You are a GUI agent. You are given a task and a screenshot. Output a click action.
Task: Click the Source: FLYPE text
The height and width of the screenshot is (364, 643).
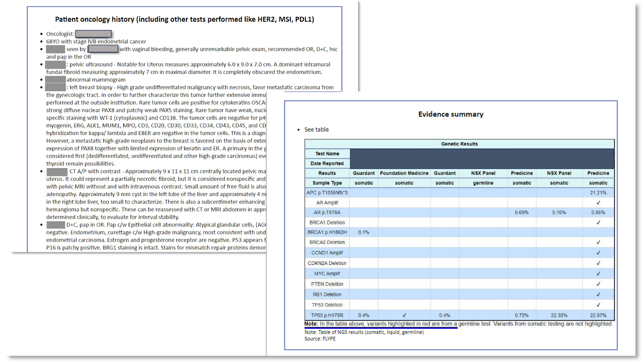tap(320, 339)
